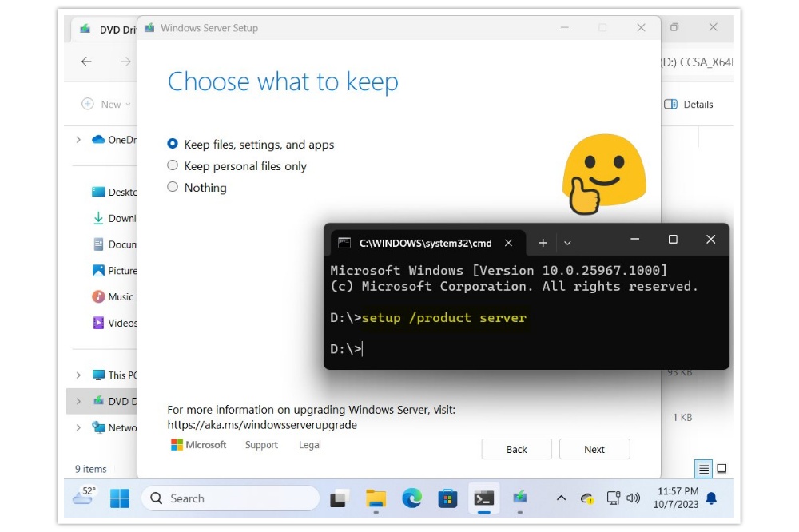
Task: Choose the 'Nothing' radio option
Action: tap(173, 186)
